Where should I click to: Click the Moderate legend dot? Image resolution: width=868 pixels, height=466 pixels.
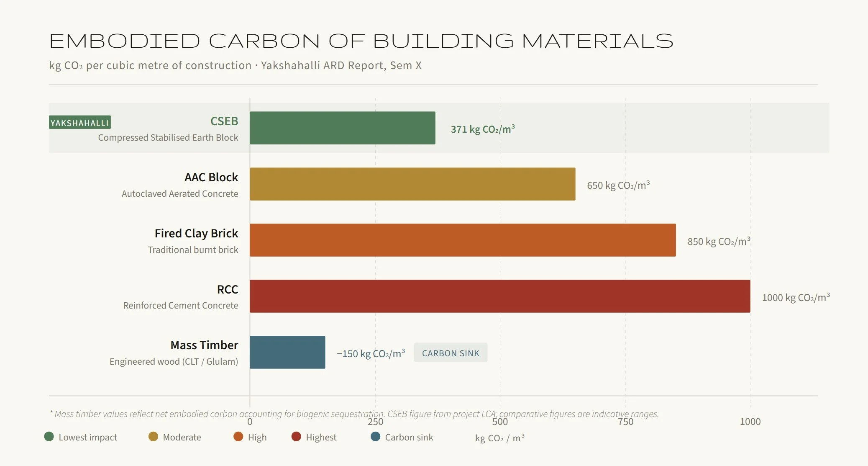tap(153, 437)
